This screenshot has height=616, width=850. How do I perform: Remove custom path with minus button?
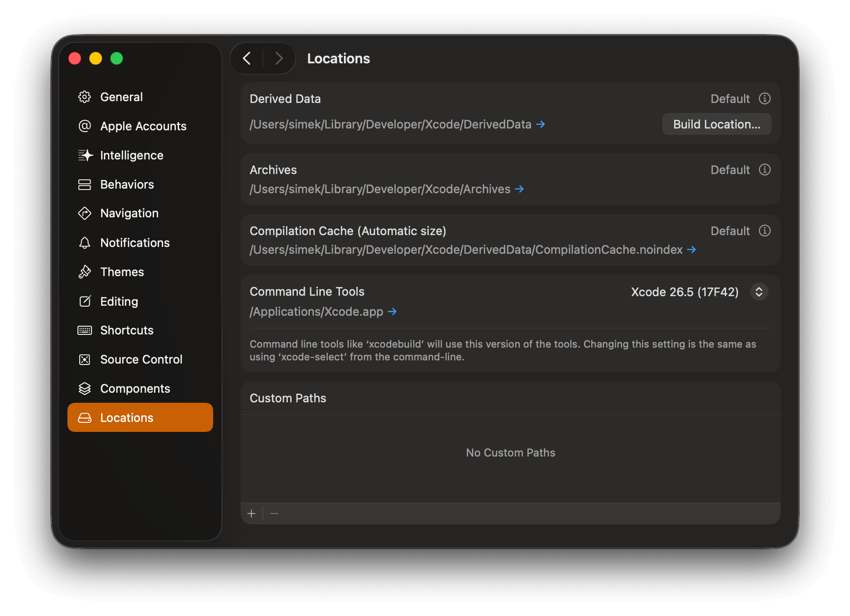click(x=274, y=514)
